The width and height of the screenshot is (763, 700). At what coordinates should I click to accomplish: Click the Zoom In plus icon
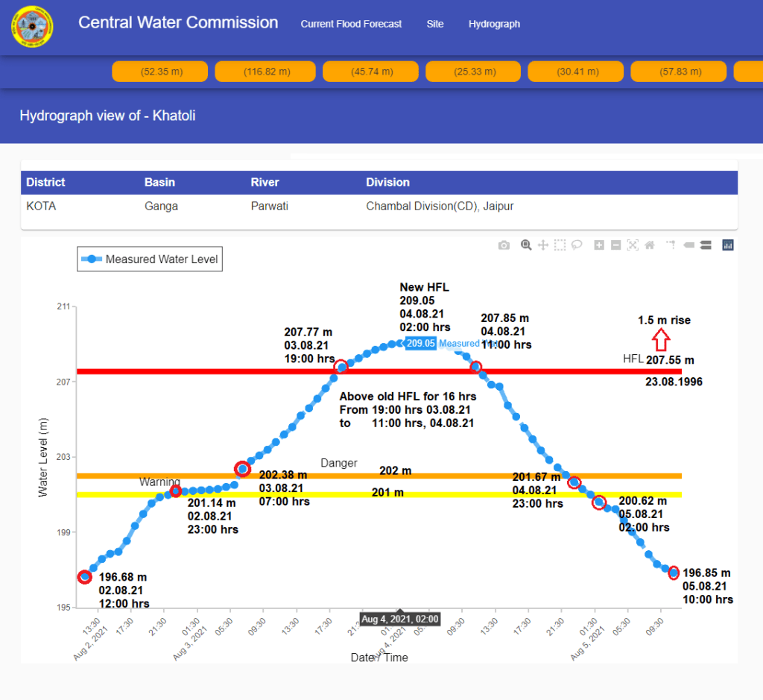coord(599,245)
